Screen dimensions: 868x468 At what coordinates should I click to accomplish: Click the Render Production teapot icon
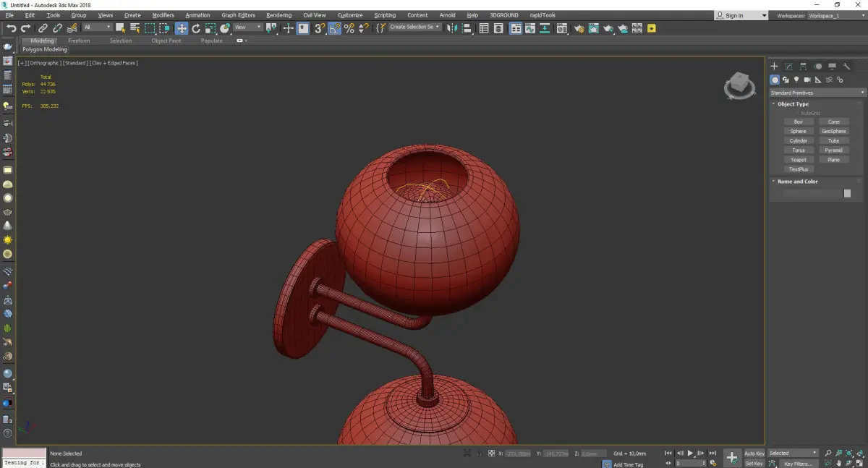(x=608, y=28)
